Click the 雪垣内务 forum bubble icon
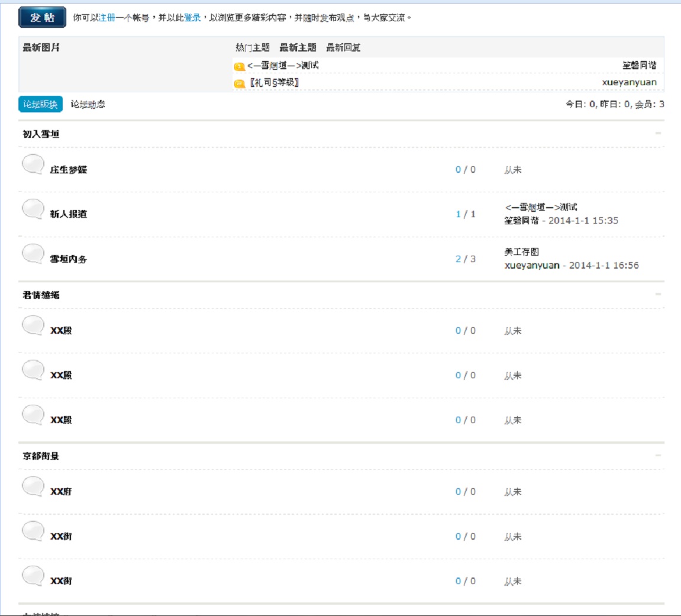This screenshot has width=681, height=616. click(33, 254)
